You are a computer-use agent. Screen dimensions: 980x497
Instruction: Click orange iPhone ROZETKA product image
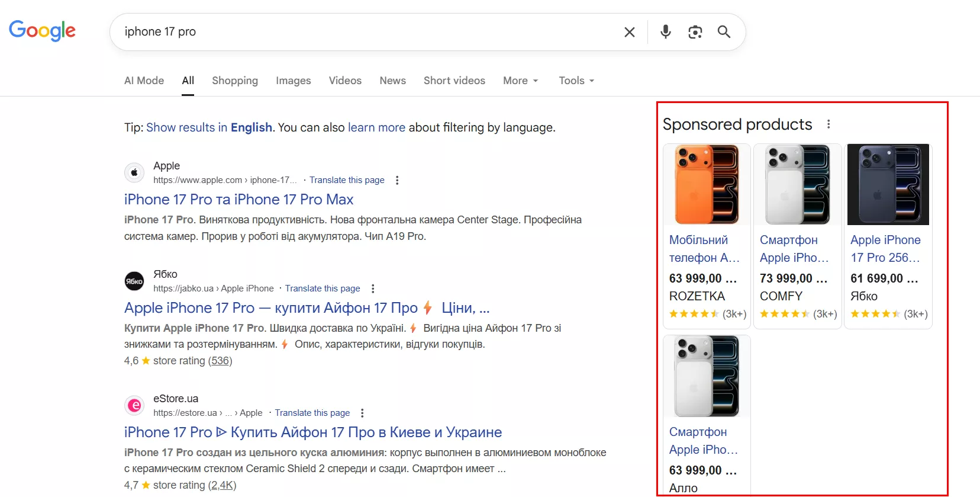[x=707, y=184]
